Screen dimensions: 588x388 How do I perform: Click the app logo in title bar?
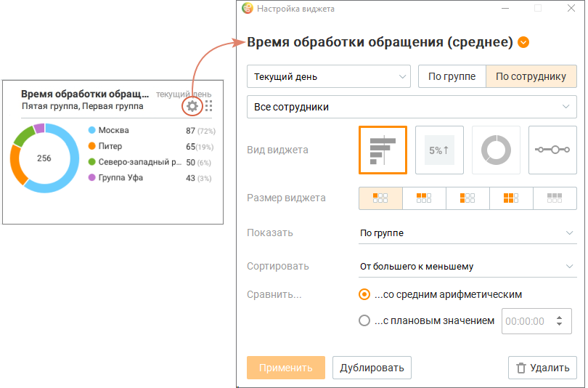coord(248,8)
